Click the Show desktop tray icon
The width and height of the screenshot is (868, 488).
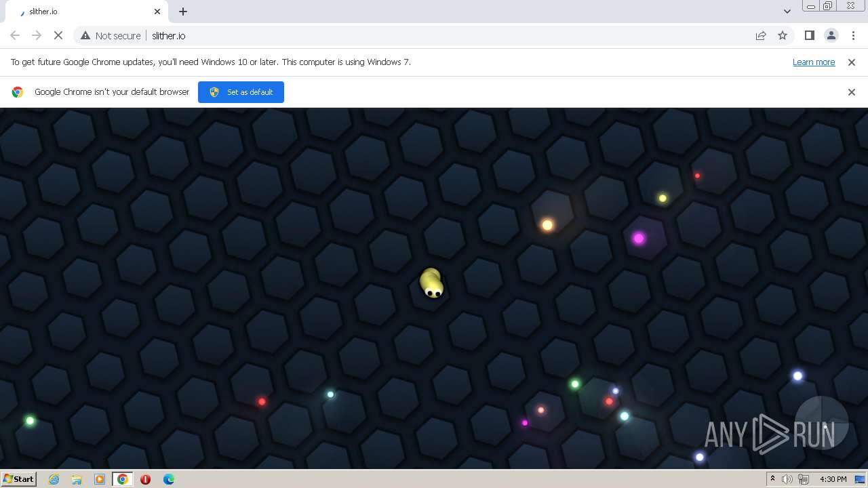[x=861, y=479]
